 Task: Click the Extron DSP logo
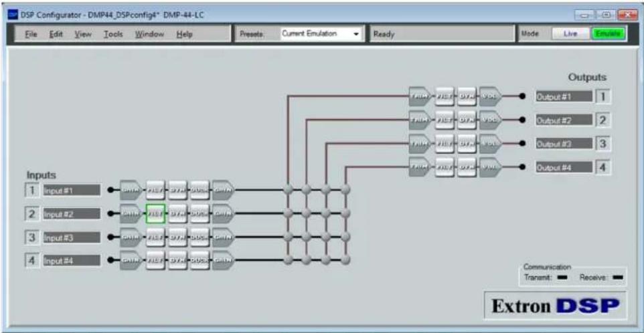point(555,306)
